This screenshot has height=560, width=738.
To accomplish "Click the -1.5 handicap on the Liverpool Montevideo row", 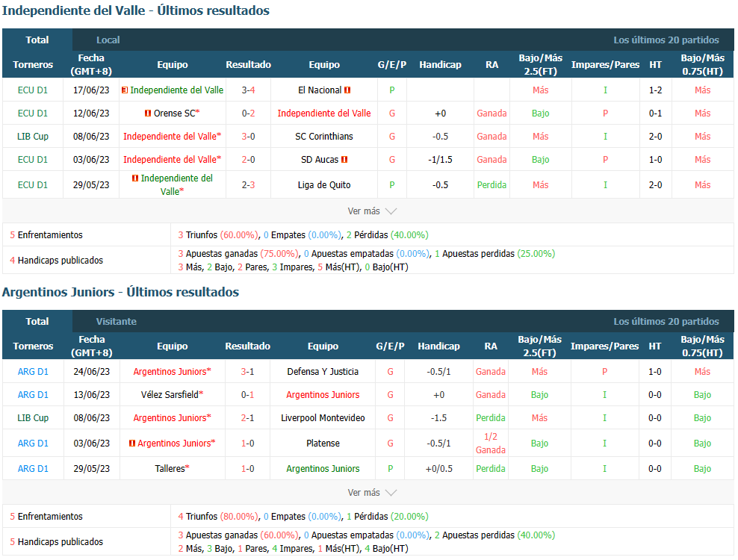I will tap(438, 417).
